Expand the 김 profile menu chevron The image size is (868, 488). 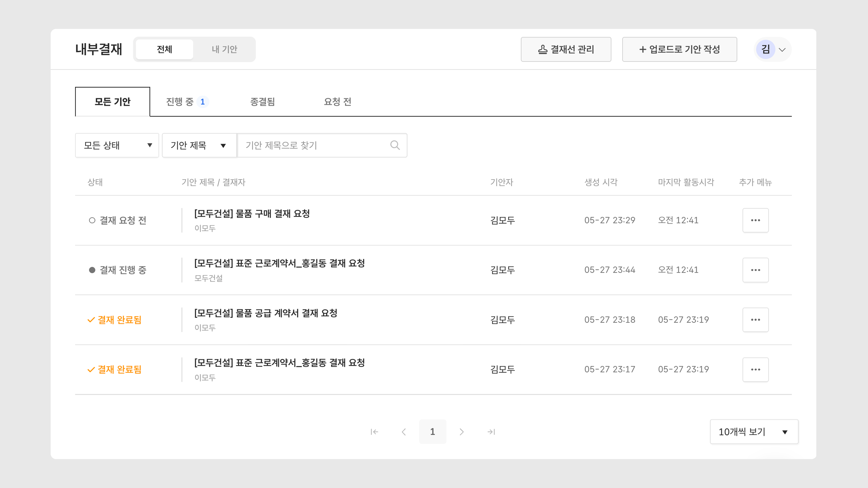click(x=782, y=50)
